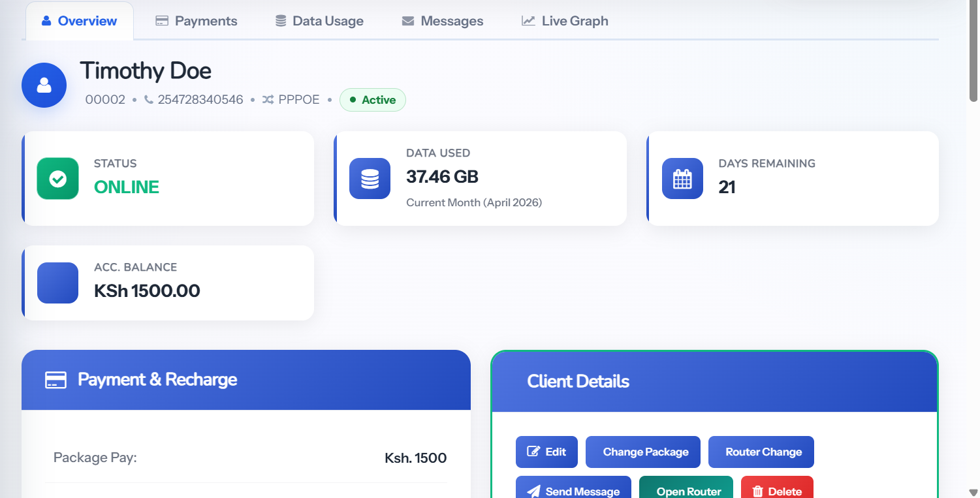980x498 pixels.
Task: Click the credit card icon in Payment & Recharge header
Action: (x=55, y=380)
